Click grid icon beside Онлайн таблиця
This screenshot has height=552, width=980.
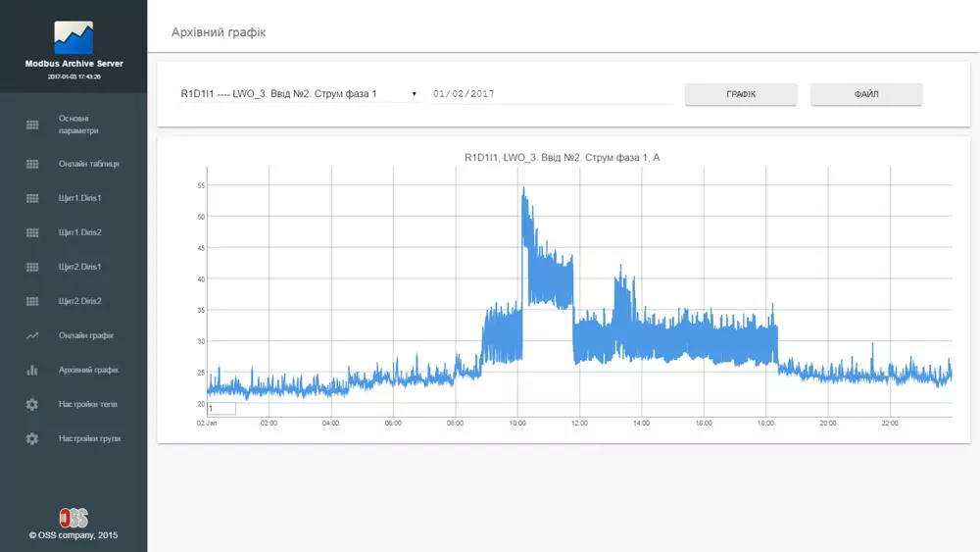tap(32, 164)
